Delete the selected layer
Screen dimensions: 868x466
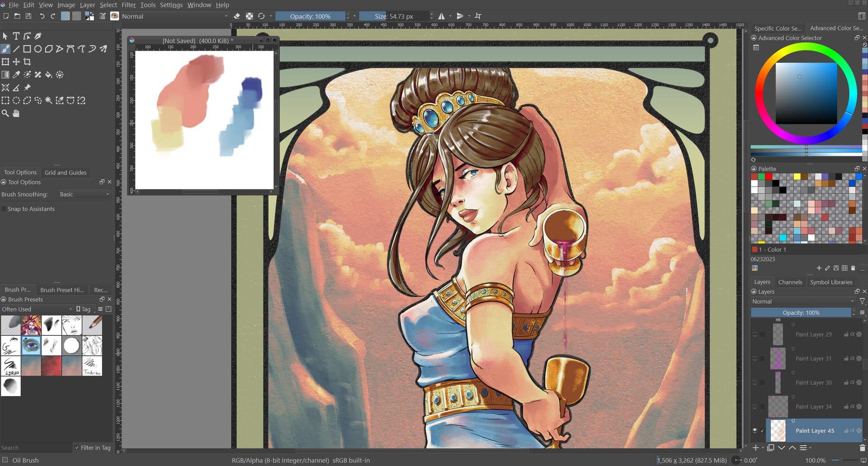pyautogui.click(x=862, y=448)
